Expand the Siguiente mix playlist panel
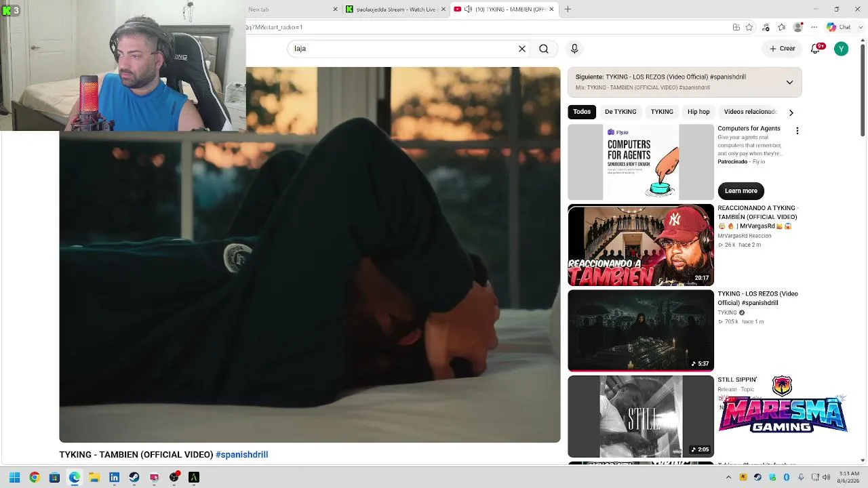Viewport: 868px width, 488px height. click(789, 82)
